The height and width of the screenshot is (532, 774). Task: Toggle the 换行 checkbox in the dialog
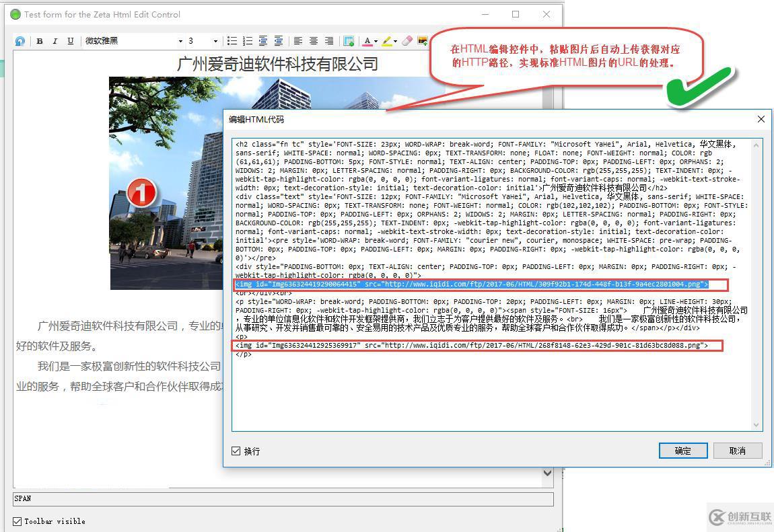click(x=237, y=451)
